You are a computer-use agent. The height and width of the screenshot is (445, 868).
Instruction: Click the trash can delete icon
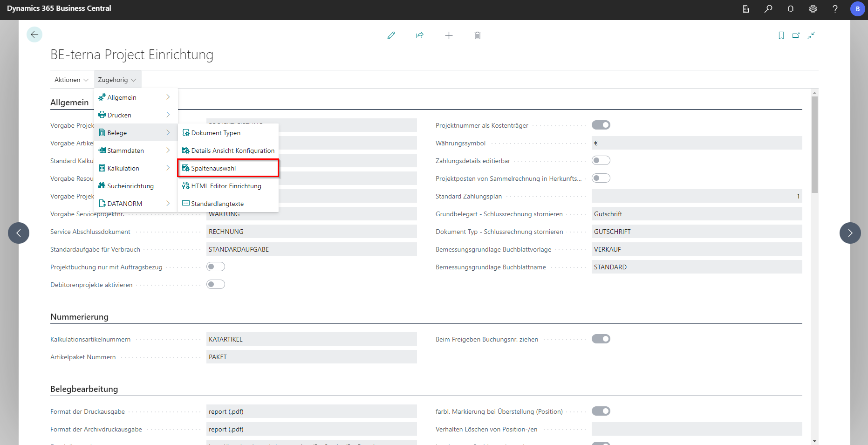[478, 35]
